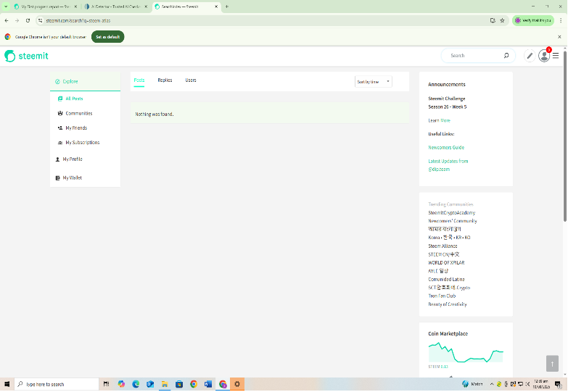
Task: Open the Chrome three-dot menu
Action: coord(561,20)
